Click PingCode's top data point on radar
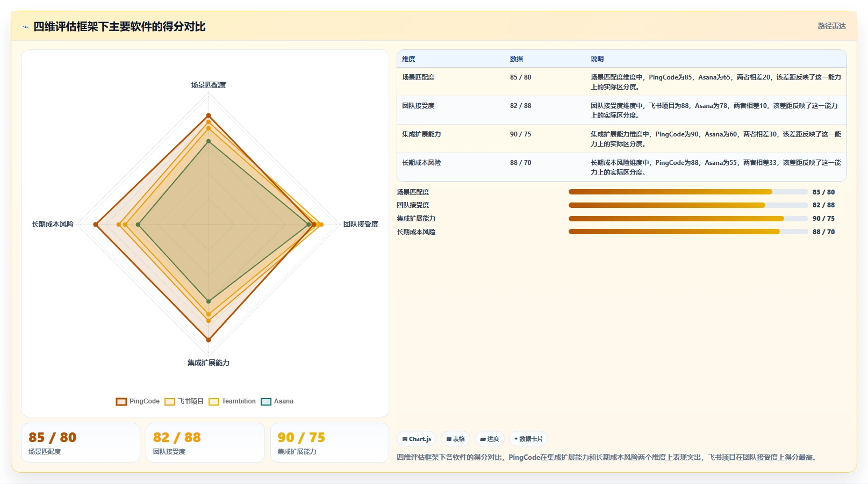The image size is (868, 484). (209, 115)
